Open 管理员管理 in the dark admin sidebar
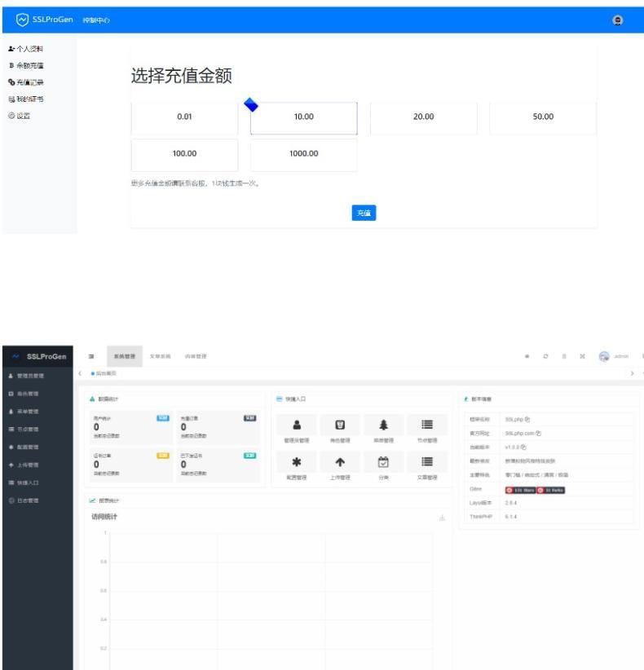The image size is (644, 670). point(37,376)
